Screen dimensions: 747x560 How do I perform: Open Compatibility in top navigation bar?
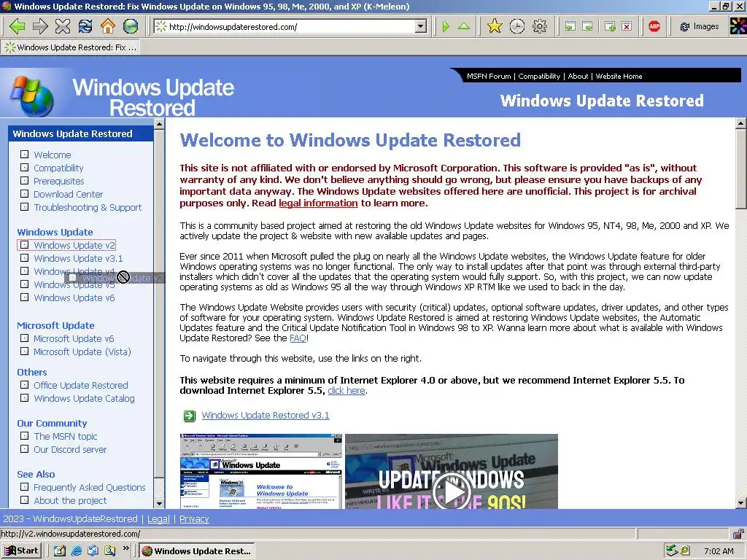coord(539,76)
